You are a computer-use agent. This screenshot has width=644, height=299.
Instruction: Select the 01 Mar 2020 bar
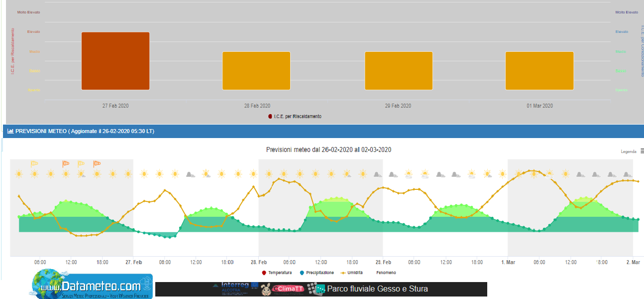539,71
